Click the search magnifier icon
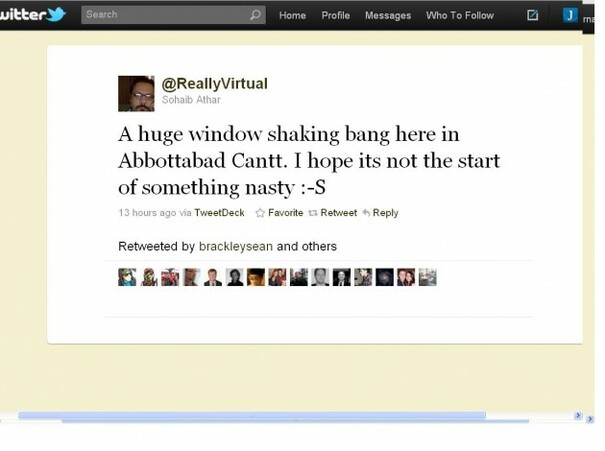This screenshot has height=451, width=605. [x=255, y=15]
